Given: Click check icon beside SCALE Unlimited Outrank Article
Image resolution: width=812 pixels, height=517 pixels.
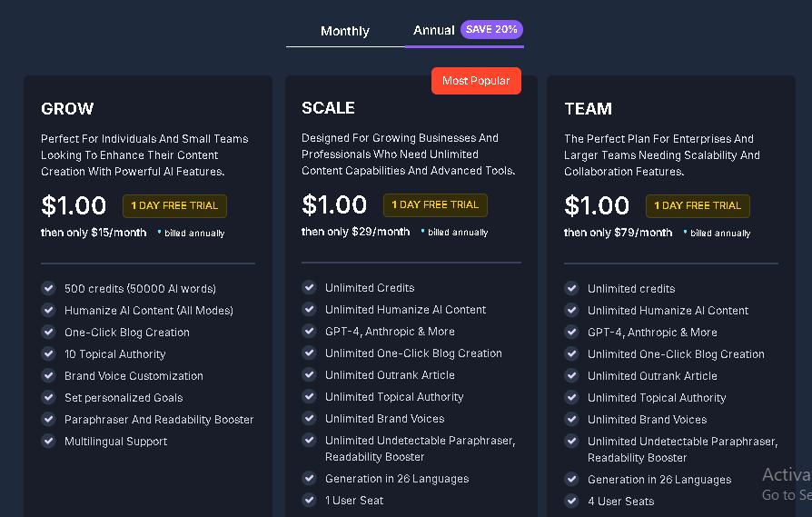Looking at the screenshot, I should click(x=309, y=374).
